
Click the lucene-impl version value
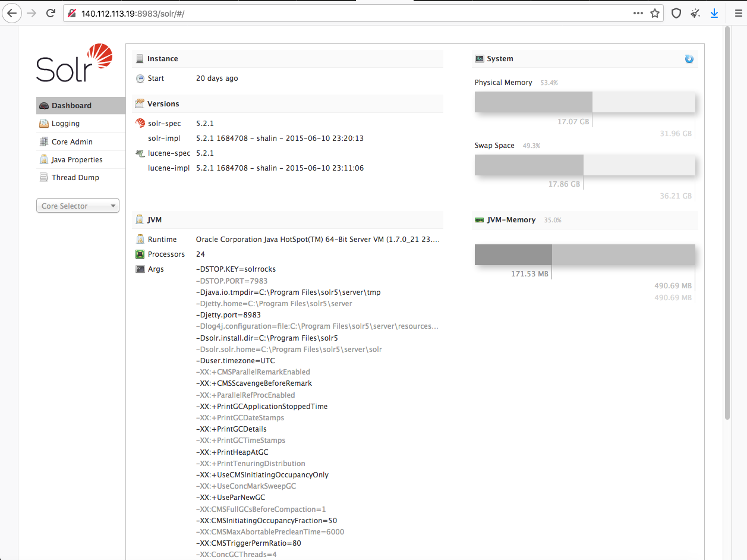(x=280, y=168)
